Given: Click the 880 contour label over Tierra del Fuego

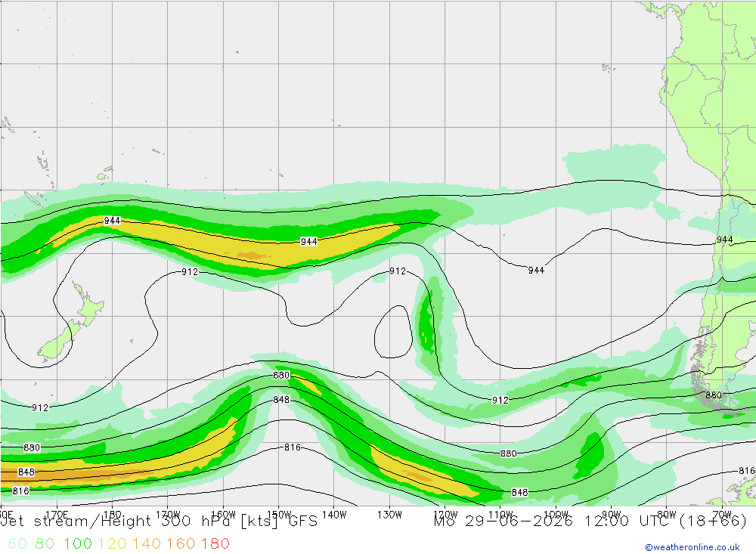Looking at the screenshot, I should pyautogui.click(x=713, y=395).
